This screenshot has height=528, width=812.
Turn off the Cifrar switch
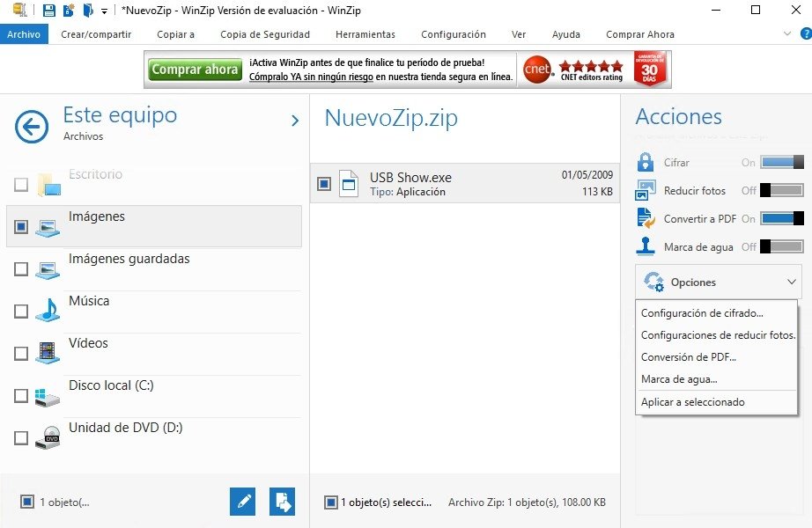782,163
